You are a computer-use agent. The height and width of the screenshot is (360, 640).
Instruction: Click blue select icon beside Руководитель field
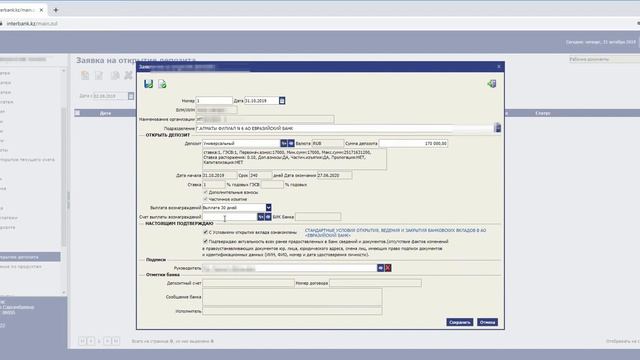[380, 268]
